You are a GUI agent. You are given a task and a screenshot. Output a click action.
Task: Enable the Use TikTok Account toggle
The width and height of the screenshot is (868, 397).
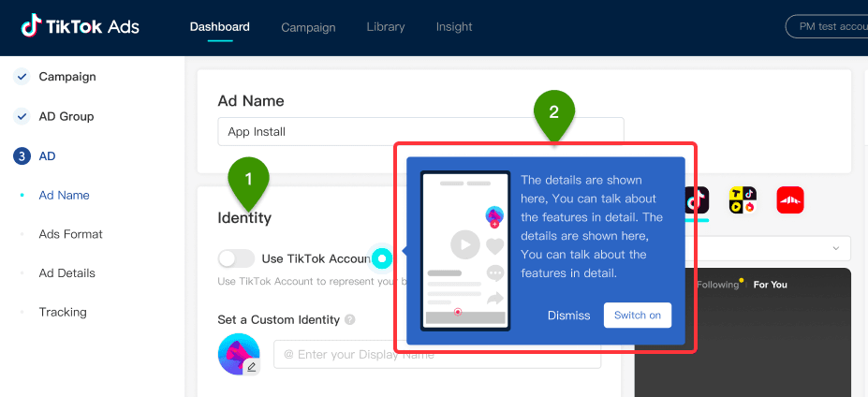click(x=236, y=258)
